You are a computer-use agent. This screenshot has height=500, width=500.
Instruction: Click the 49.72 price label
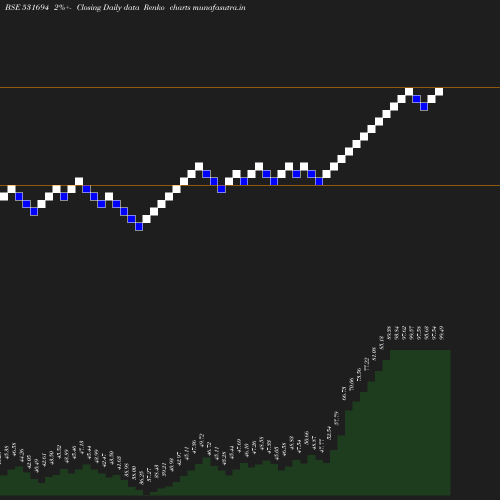tap(201, 440)
